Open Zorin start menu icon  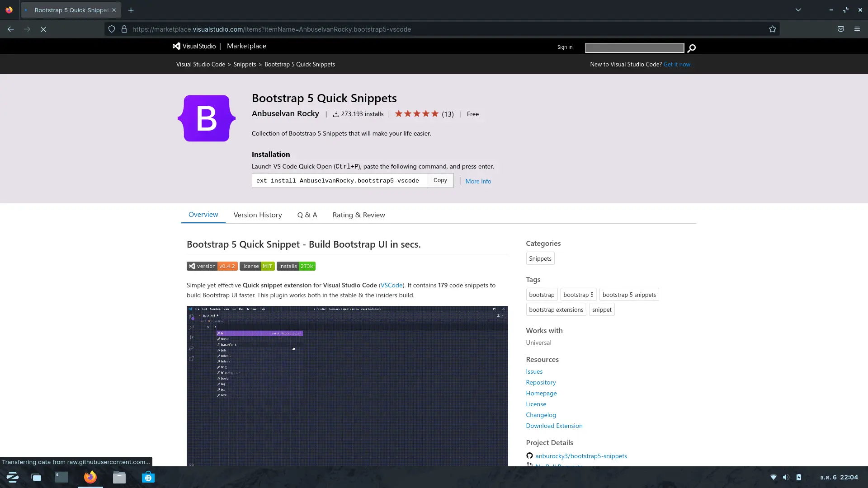13,477
